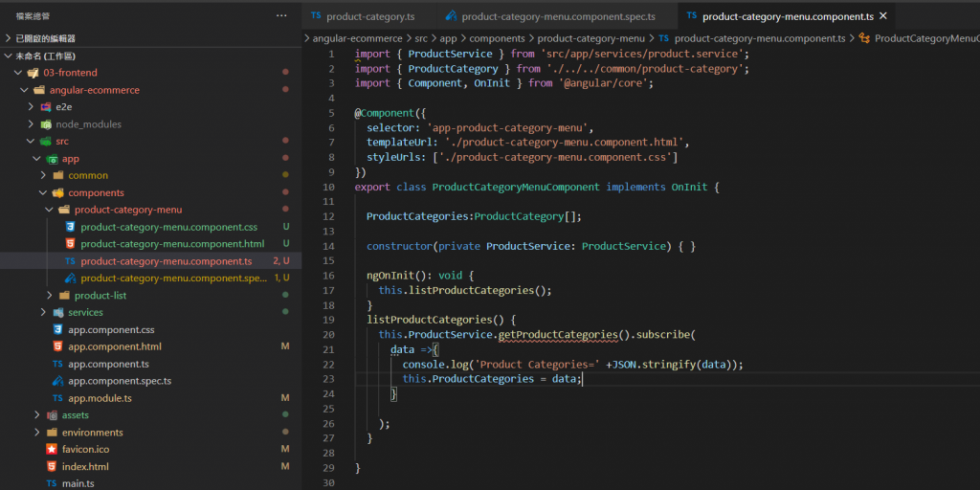Click the ProductCategoryMenuComponent class breadcrumb icon
980x490 pixels.
(x=865, y=38)
